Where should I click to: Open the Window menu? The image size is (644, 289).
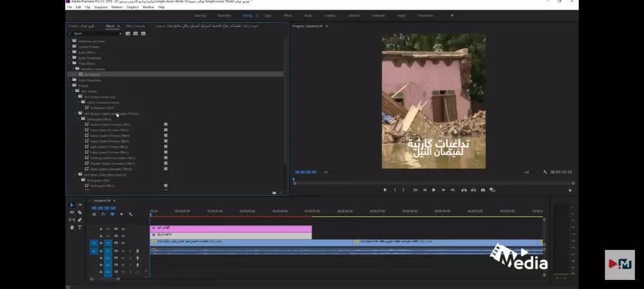148,7
